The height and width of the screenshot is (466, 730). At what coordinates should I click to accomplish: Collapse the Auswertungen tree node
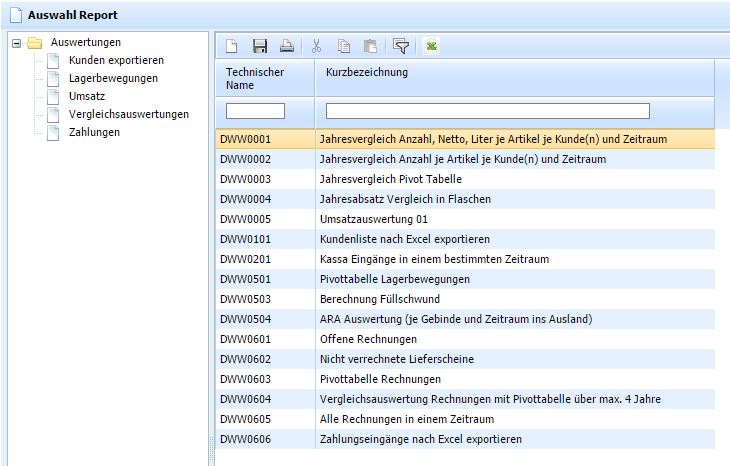pyautogui.click(x=15, y=43)
